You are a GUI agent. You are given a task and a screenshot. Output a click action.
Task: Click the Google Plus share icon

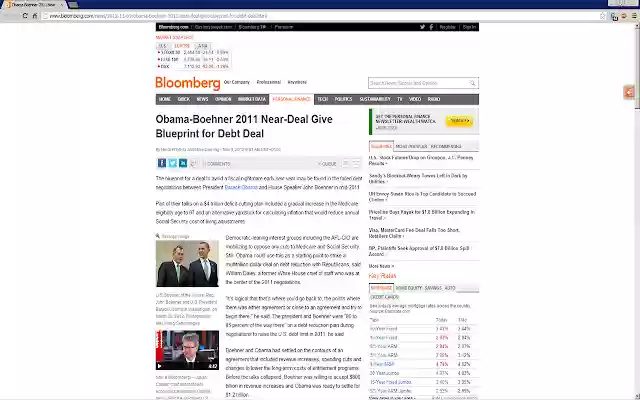click(193, 163)
